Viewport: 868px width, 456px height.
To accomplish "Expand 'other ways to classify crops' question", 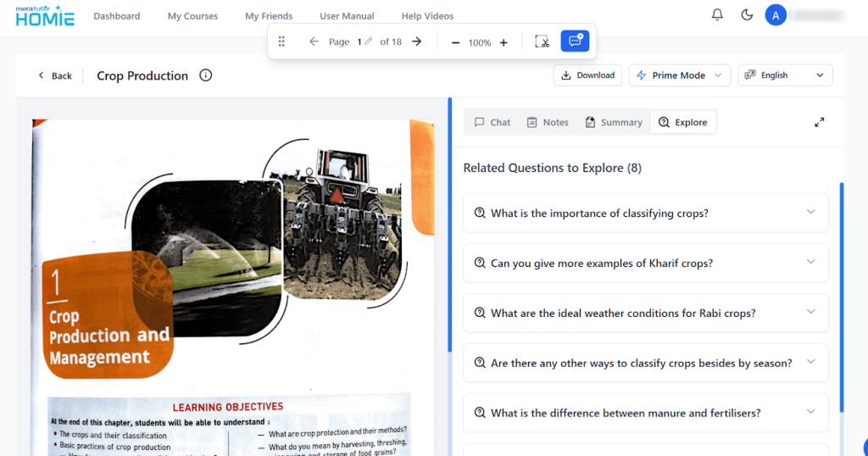I will [x=645, y=363].
